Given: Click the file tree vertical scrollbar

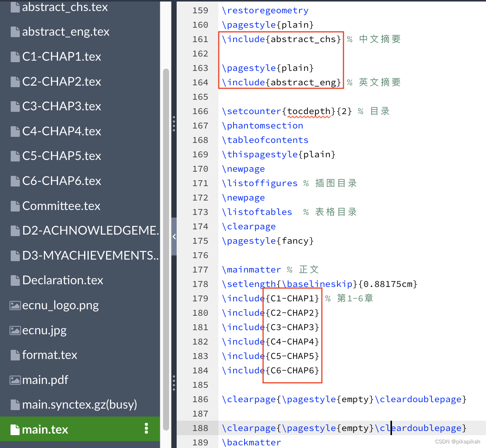Looking at the screenshot, I should [166, 249].
